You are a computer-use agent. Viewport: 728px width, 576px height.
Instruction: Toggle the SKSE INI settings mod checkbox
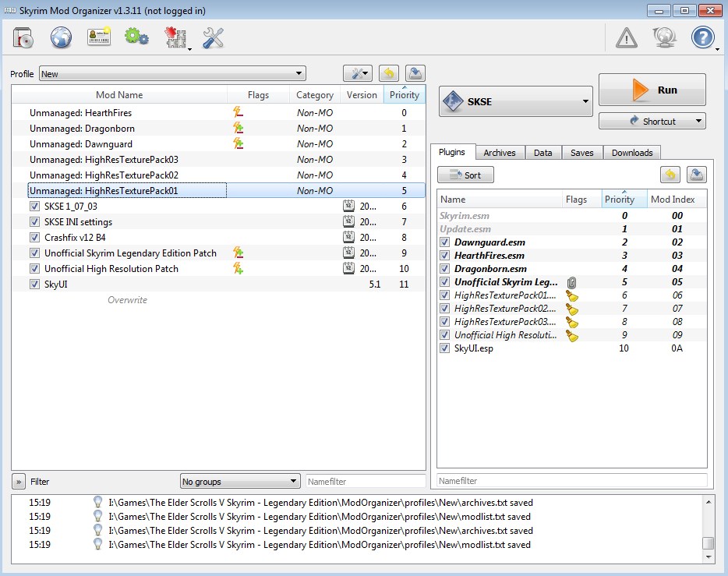coord(34,222)
